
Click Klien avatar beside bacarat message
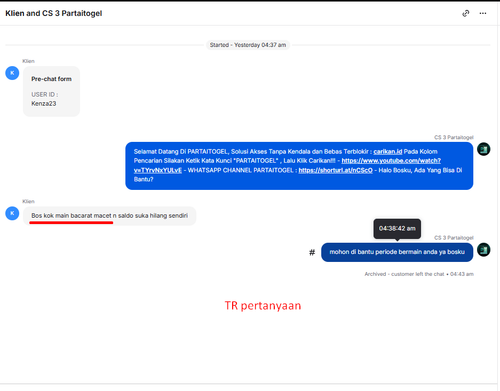point(12,213)
